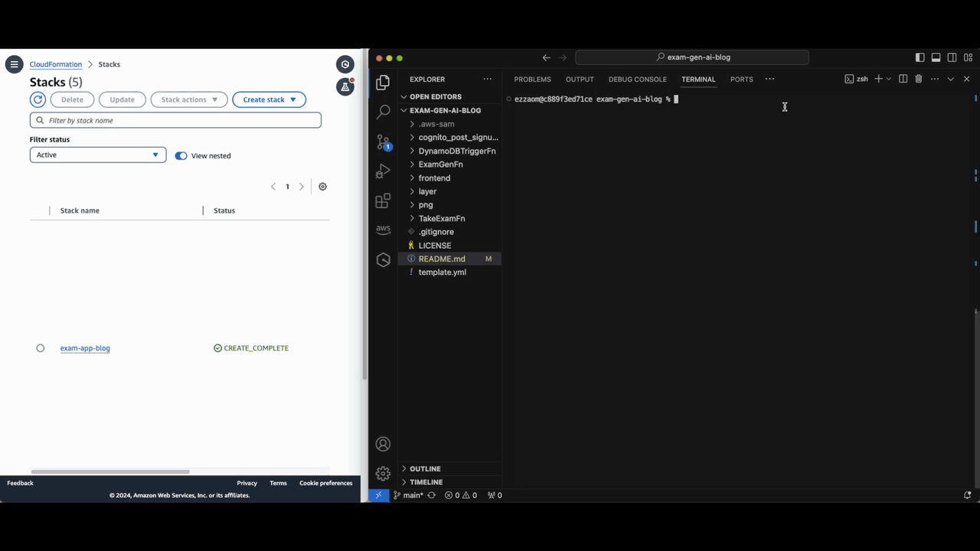Switch to the OUTPUT panel tab
The width and height of the screenshot is (980, 551).
coord(580,79)
